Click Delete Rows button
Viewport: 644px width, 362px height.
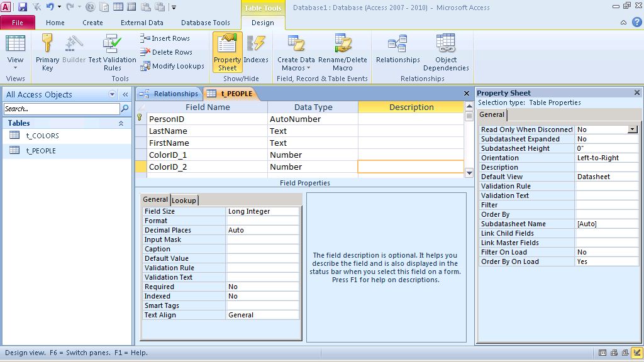pos(166,52)
